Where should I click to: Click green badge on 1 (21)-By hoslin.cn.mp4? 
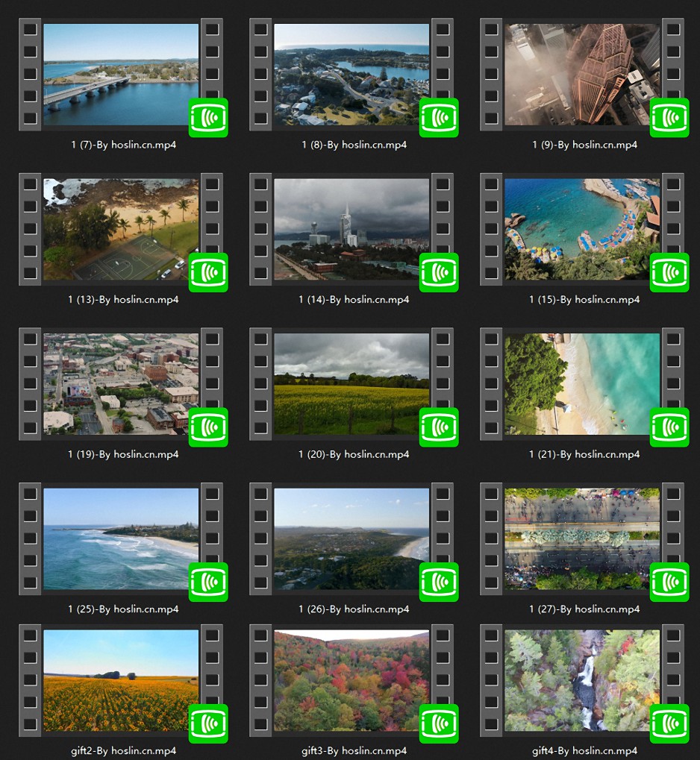(x=669, y=427)
